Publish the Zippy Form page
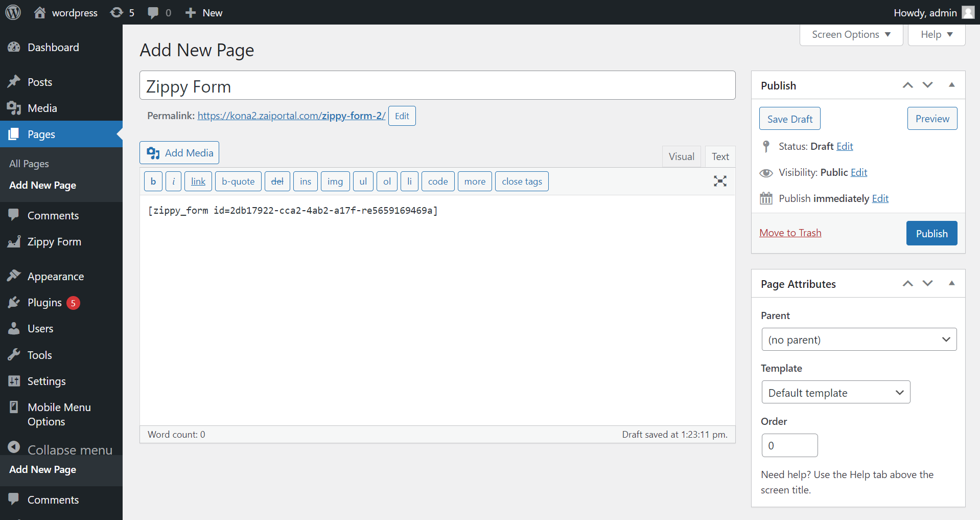980x520 pixels. click(931, 233)
